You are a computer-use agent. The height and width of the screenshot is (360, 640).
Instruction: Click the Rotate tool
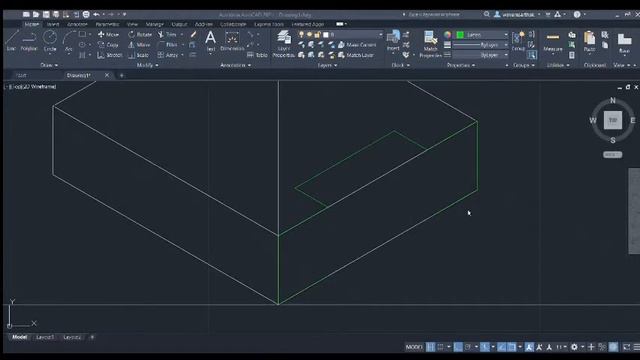(x=140, y=34)
